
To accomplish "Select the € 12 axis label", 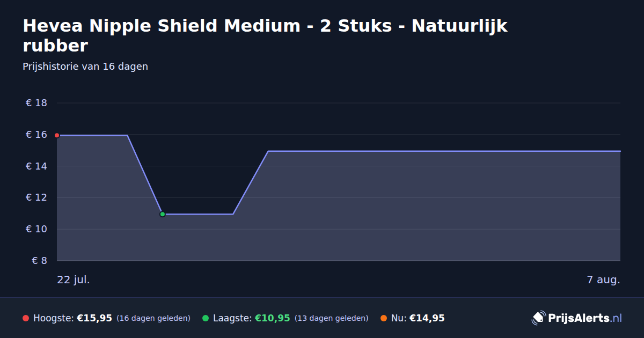I will 36,197.
